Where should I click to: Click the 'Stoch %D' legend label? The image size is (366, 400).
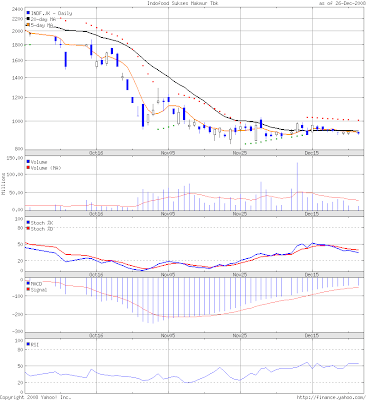click(x=42, y=229)
